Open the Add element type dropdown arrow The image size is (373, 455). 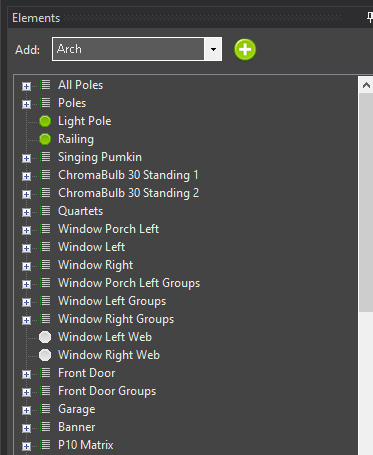point(213,49)
